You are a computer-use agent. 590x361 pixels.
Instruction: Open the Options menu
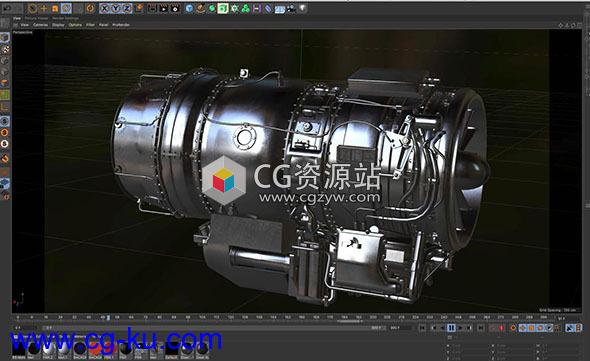click(75, 25)
